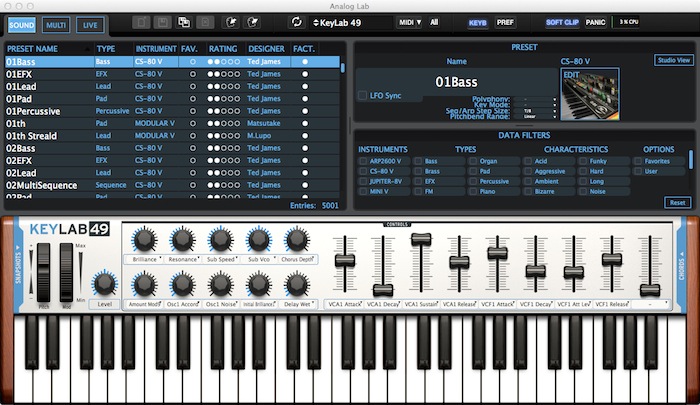700x405 pixels.
Task: Open the Polyphony dropdown
Action: [535, 100]
